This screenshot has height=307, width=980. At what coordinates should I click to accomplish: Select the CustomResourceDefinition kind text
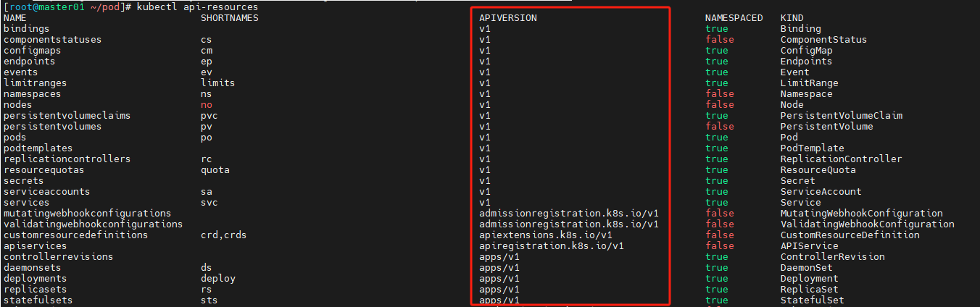coord(850,235)
